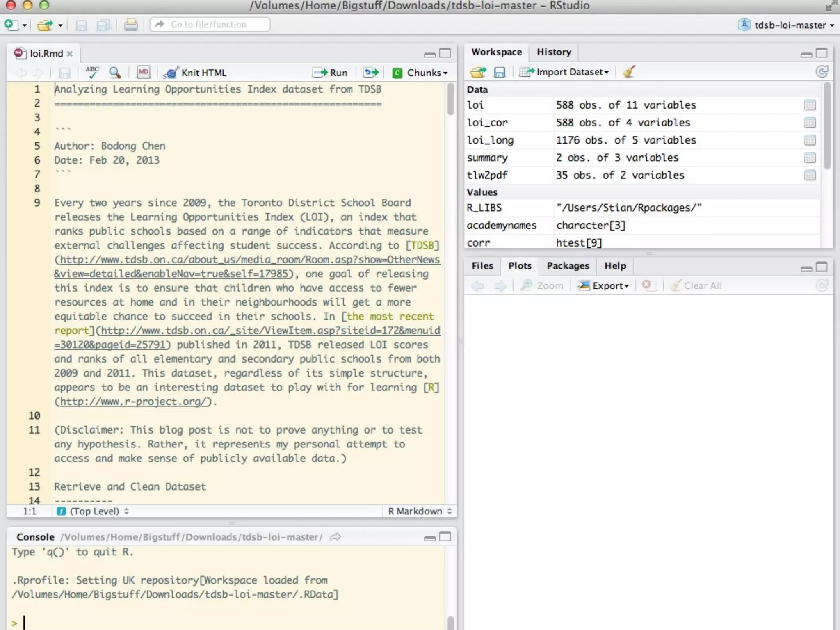Click the Run button

[330, 73]
